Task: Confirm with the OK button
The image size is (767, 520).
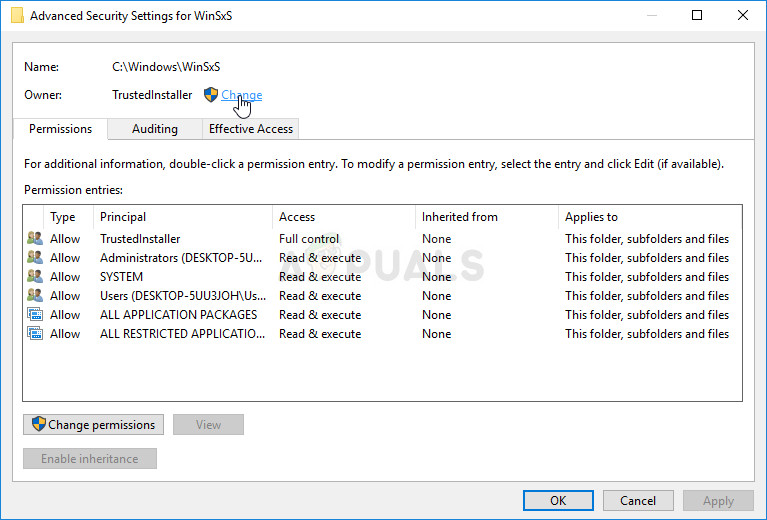Action: click(x=558, y=500)
